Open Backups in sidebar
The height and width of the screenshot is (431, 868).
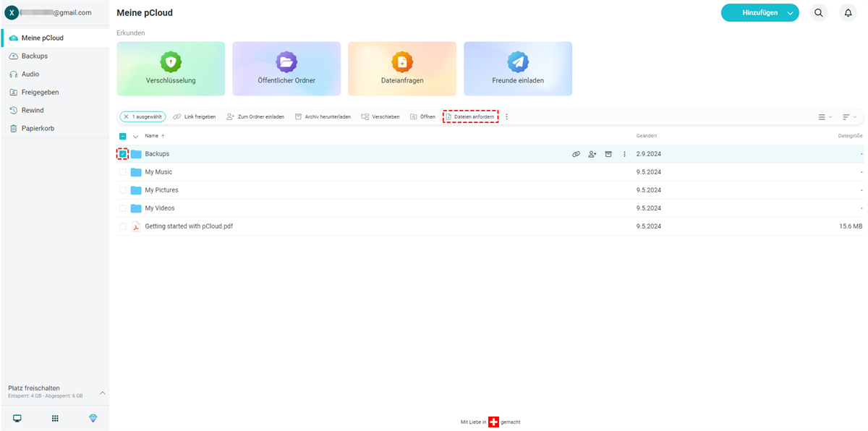(x=55, y=56)
